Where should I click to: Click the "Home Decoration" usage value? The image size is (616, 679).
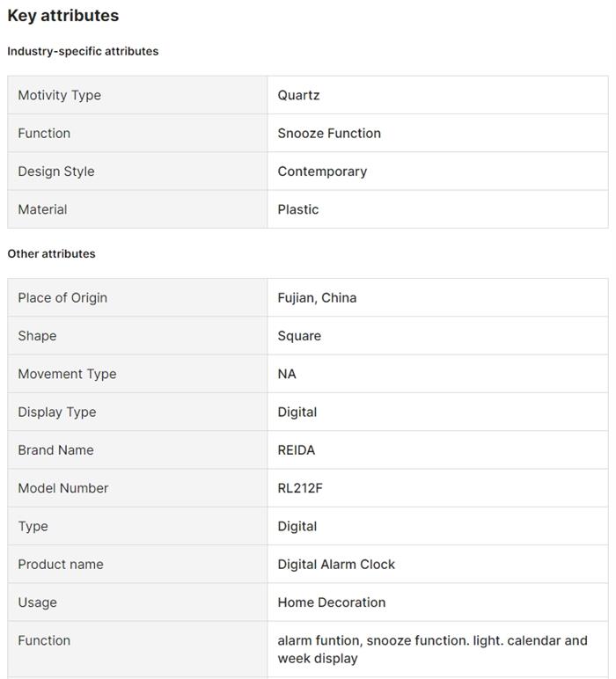pos(332,602)
